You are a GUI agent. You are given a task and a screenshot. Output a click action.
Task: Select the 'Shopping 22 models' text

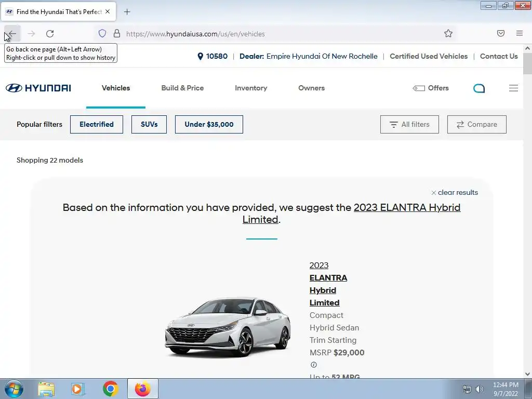click(50, 160)
